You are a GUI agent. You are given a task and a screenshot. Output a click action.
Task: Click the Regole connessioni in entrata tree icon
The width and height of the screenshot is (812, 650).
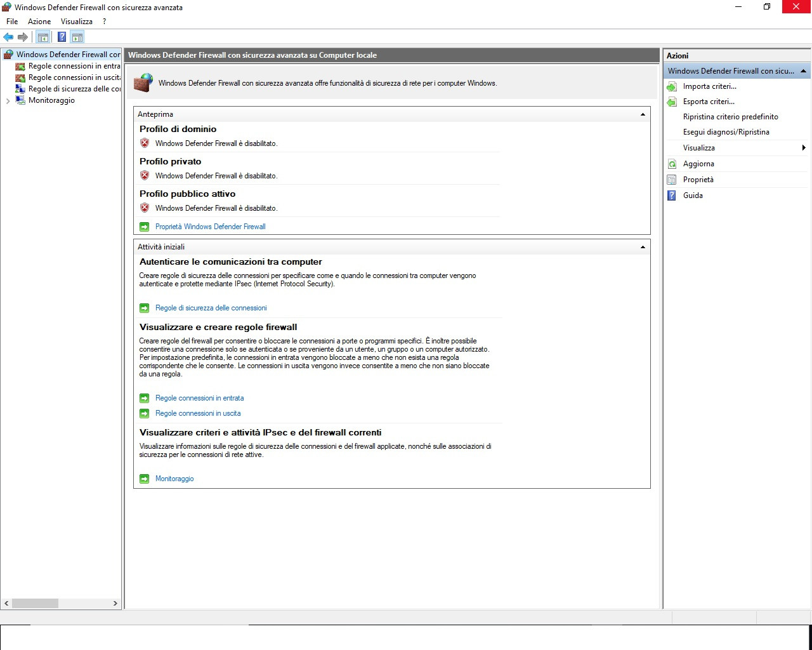[x=20, y=66]
